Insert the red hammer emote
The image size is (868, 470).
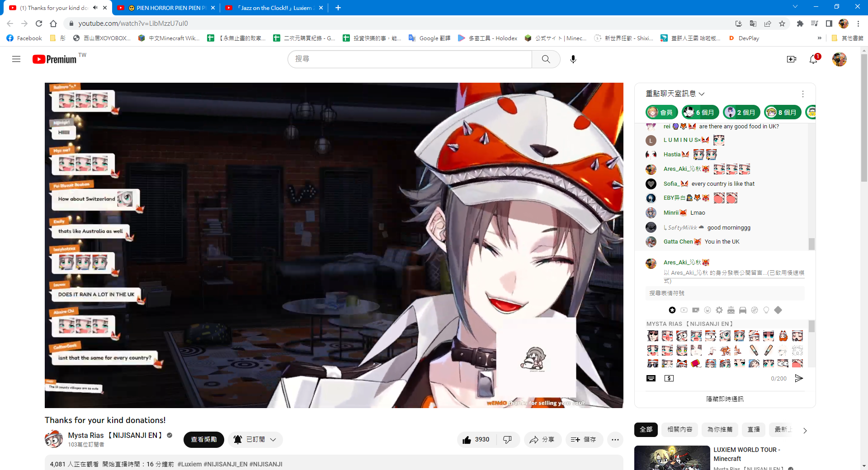[x=696, y=363]
